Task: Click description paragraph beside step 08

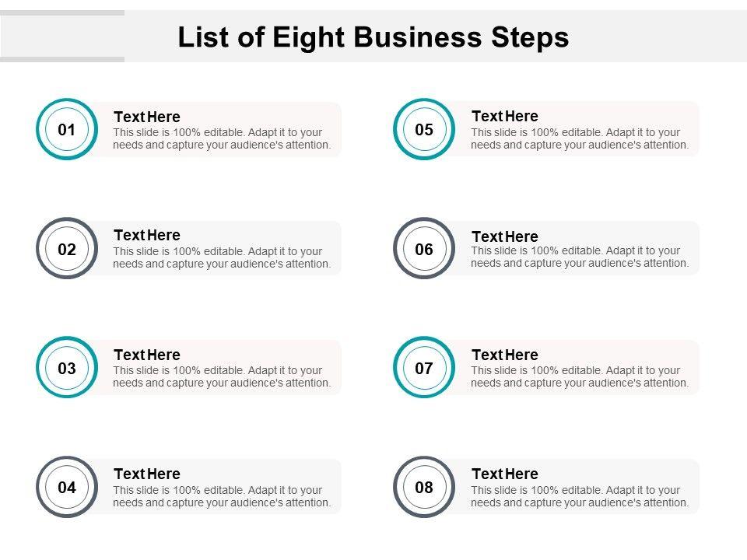Action: coord(580,496)
